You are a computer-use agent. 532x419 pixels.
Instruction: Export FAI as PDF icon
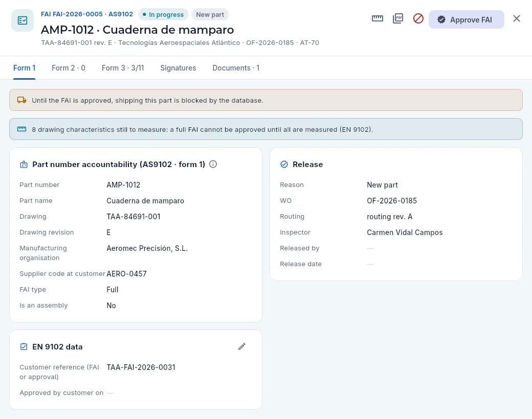[x=397, y=18]
